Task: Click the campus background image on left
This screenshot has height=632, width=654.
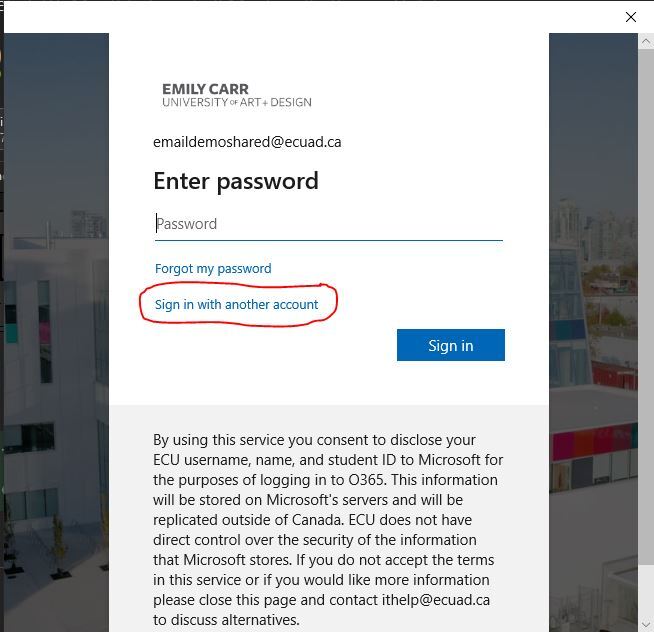Action: 56,332
